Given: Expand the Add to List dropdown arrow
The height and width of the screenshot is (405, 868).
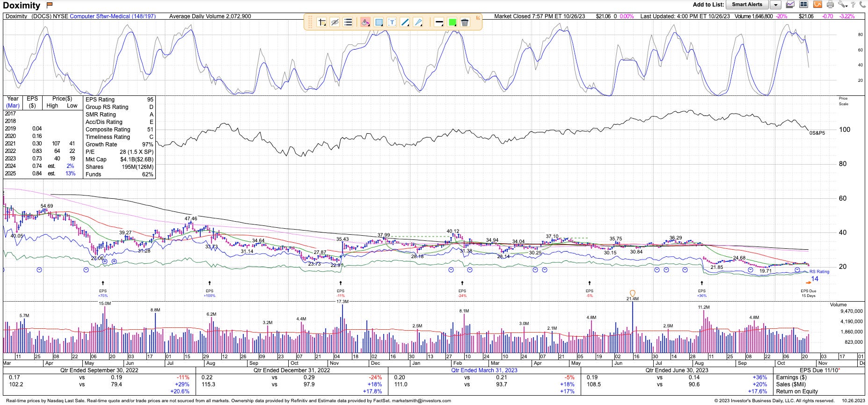Looking at the screenshot, I should (x=775, y=5).
